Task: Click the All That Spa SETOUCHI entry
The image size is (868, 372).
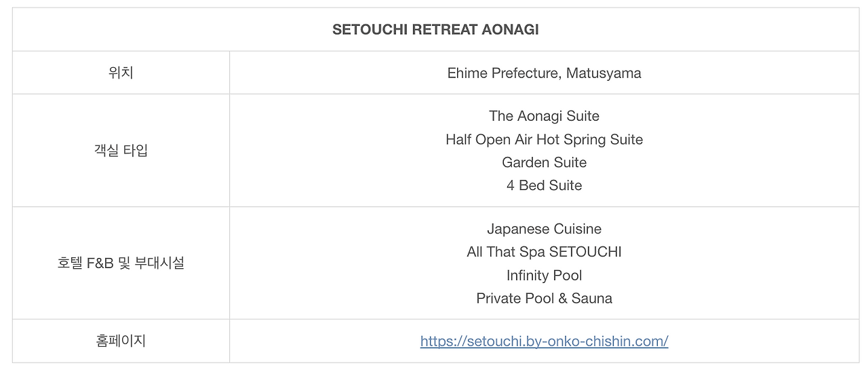Action: (544, 252)
